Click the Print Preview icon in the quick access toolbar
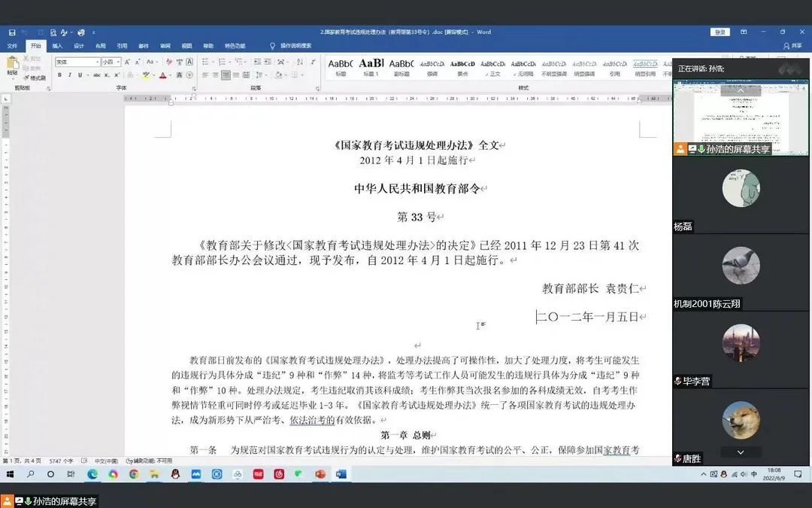Image resolution: width=812 pixels, height=508 pixels. (53, 32)
